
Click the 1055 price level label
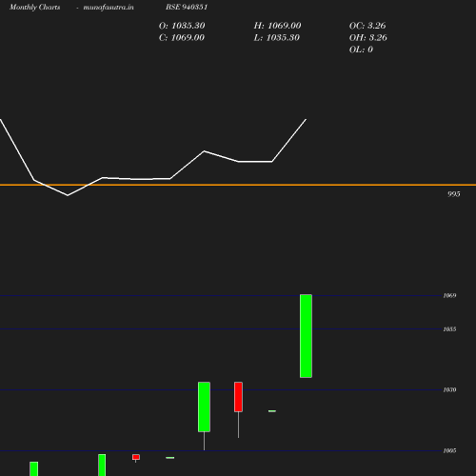(449, 329)
